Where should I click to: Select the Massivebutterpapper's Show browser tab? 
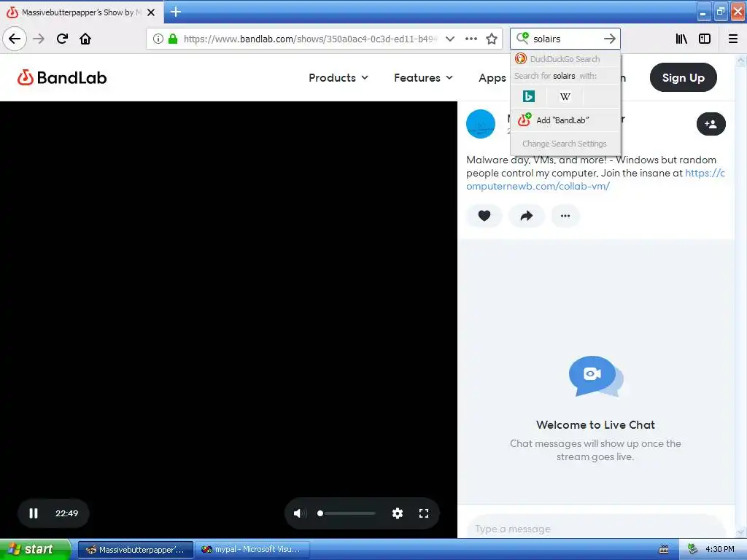point(81,12)
